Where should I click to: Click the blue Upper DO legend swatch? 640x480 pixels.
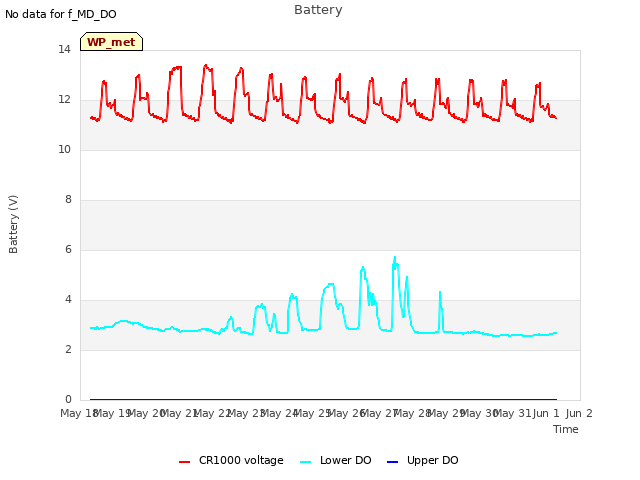(x=392, y=462)
